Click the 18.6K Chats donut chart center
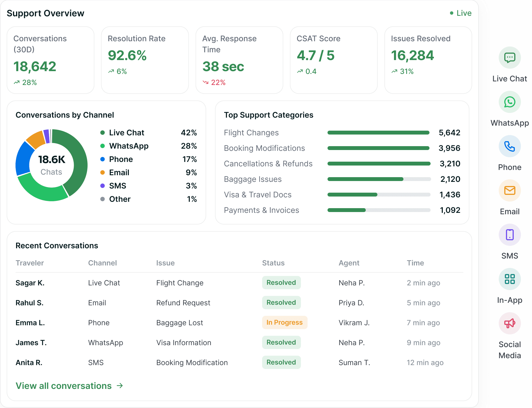The height and width of the screenshot is (408, 532). click(52, 165)
